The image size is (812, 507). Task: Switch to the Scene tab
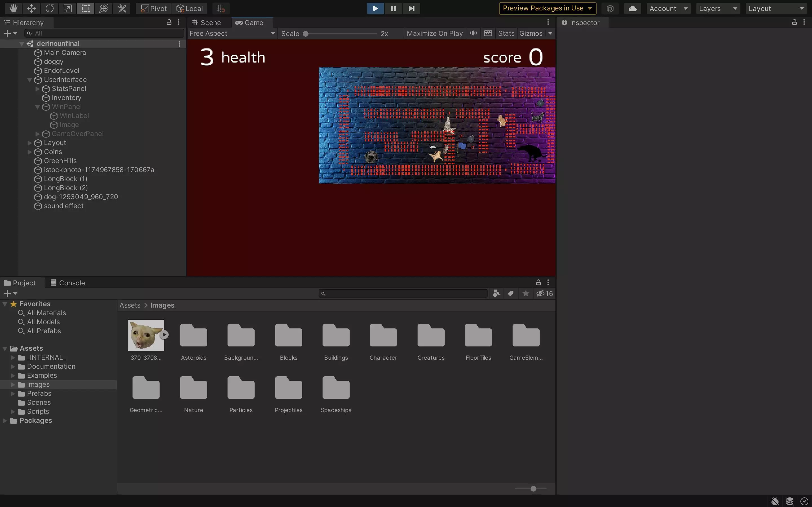[x=207, y=23]
